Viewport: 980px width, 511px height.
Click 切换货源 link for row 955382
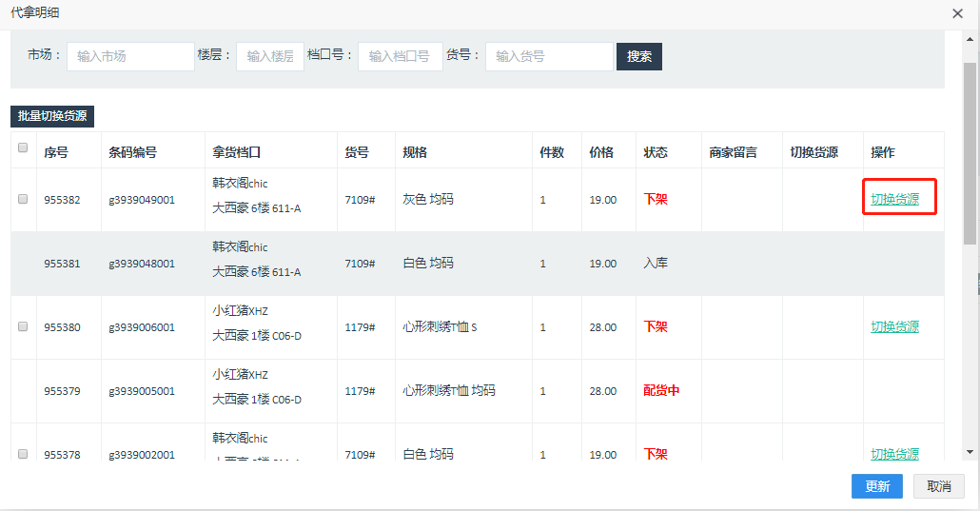coord(894,199)
